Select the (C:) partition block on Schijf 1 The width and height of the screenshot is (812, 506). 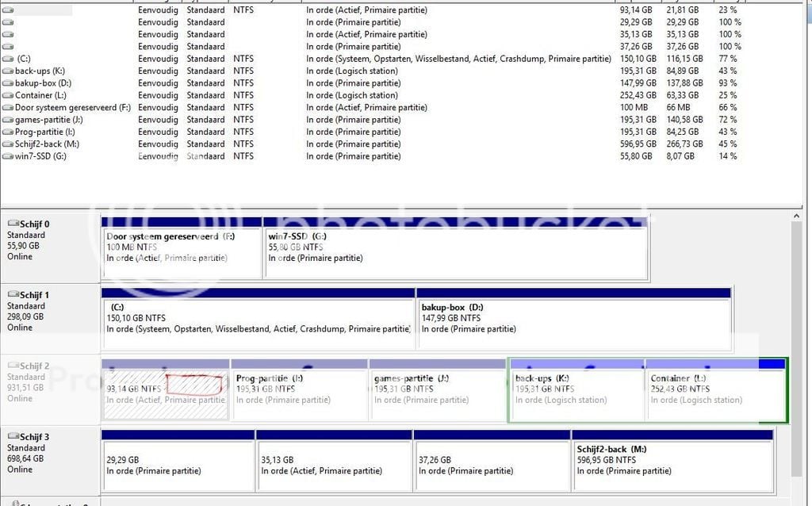[258, 323]
